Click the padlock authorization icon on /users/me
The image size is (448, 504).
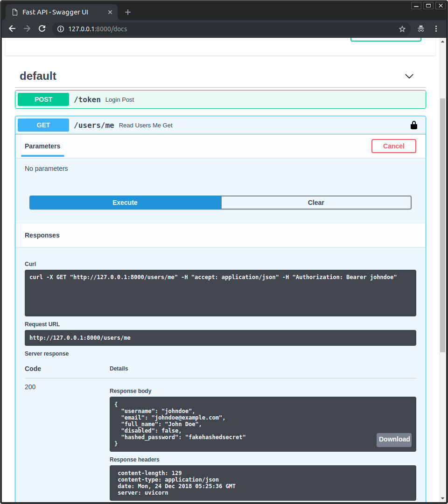tap(414, 125)
